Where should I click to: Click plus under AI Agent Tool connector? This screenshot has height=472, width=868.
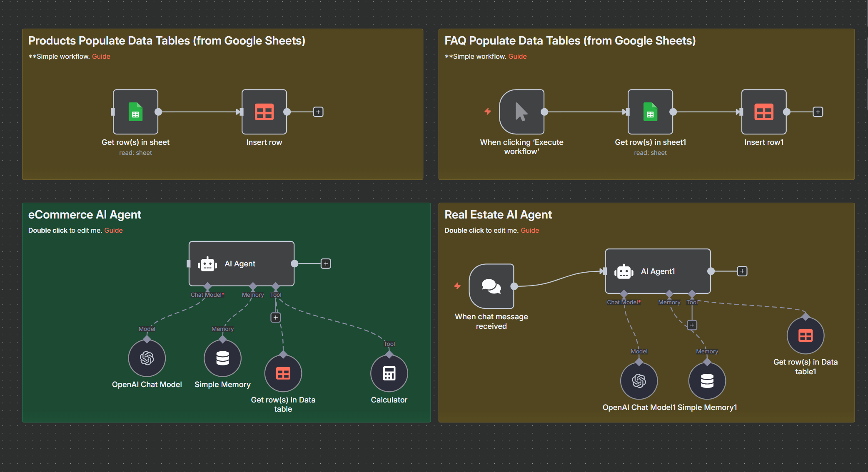(275, 318)
